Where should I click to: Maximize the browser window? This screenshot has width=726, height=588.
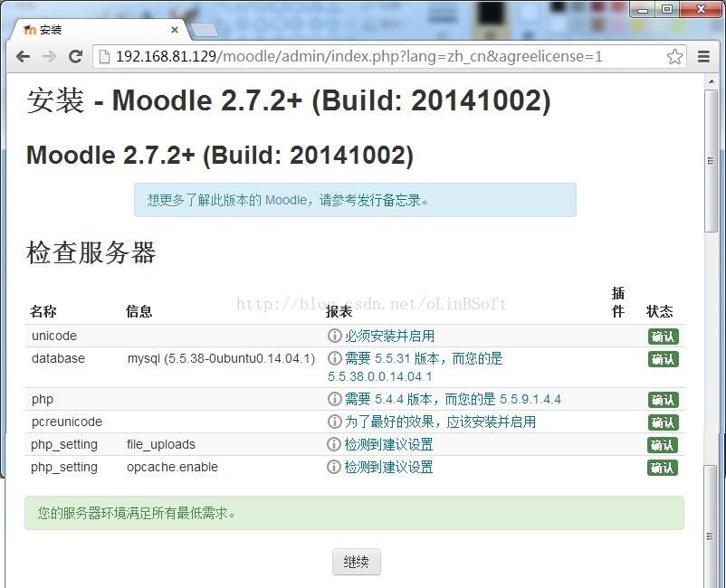pos(667,9)
